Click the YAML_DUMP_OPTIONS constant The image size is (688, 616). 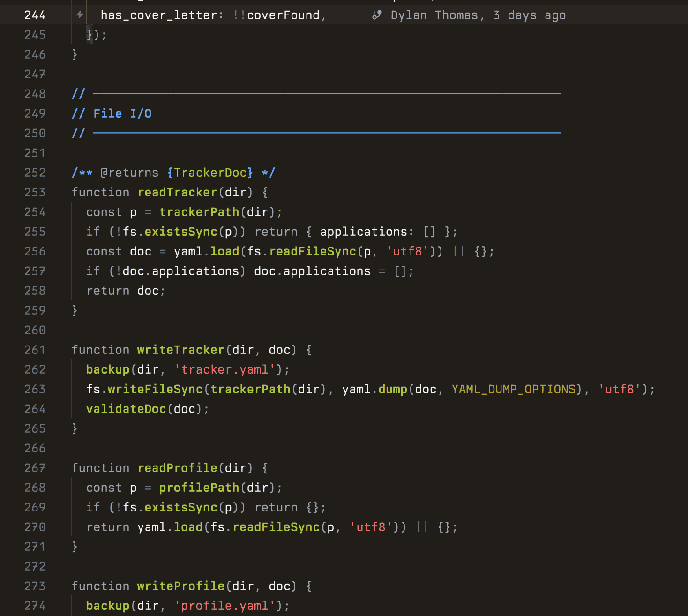tap(513, 389)
